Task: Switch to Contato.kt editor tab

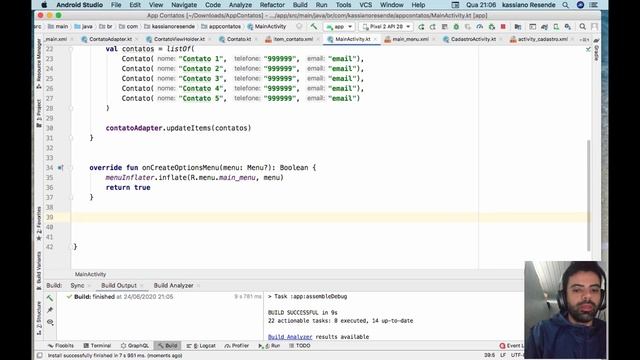Action: click(x=238, y=39)
